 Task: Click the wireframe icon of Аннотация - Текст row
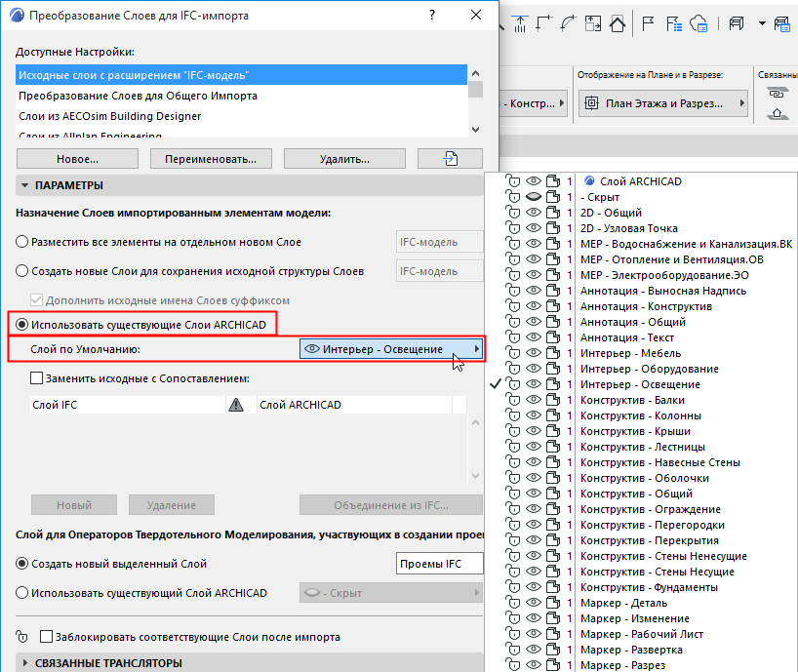(x=553, y=337)
